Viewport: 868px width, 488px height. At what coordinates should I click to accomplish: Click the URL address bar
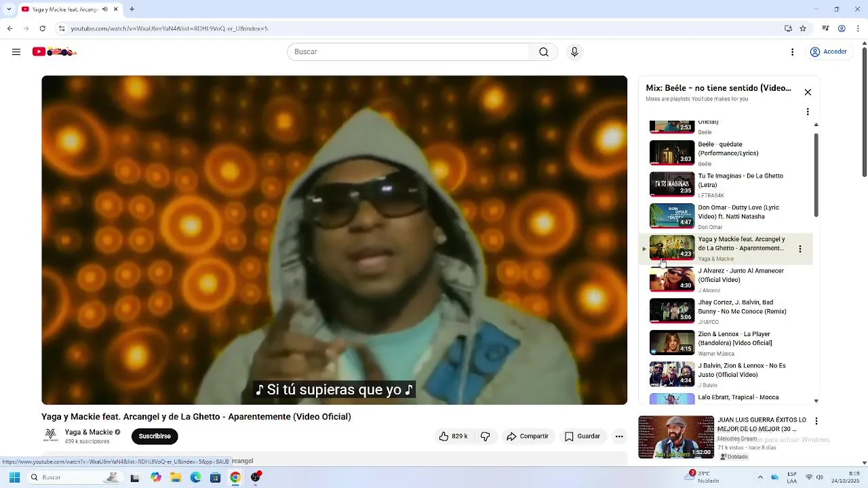pyautogui.click(x=420, y=28)
